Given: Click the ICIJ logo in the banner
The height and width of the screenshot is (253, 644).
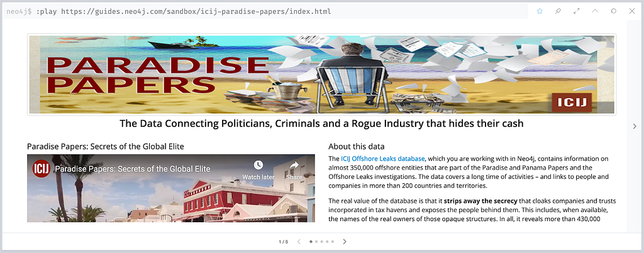Looking at the screenshot, I should coord(572,102).
